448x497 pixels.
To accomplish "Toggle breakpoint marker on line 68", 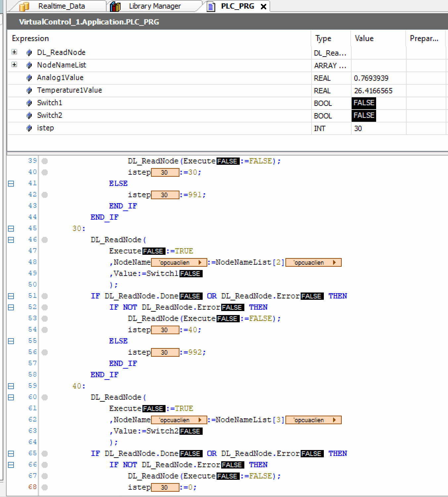I will [45, 487].
